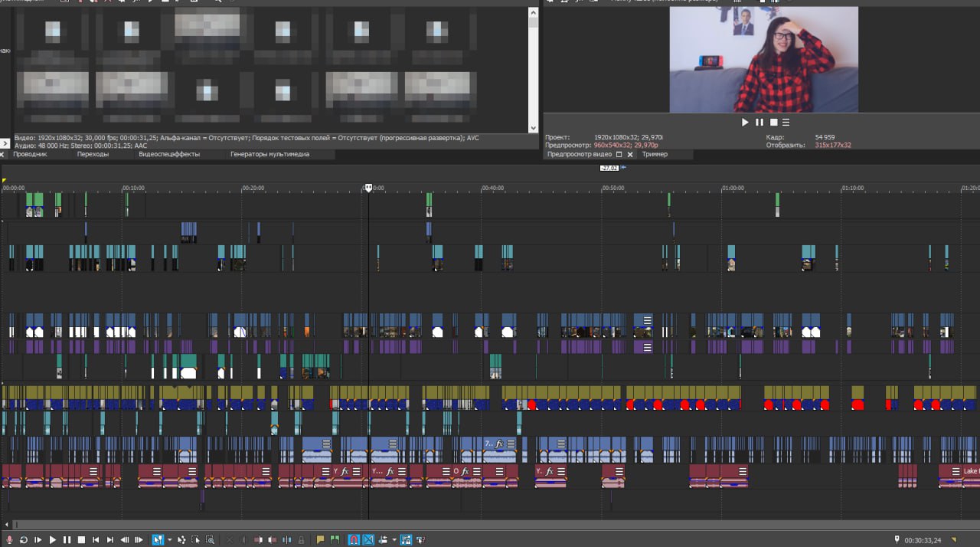The width and height of the screenshot is (980, 547).
Task: Toggle Lock Envelopes to Events button
Action: (x=407, y=539)
